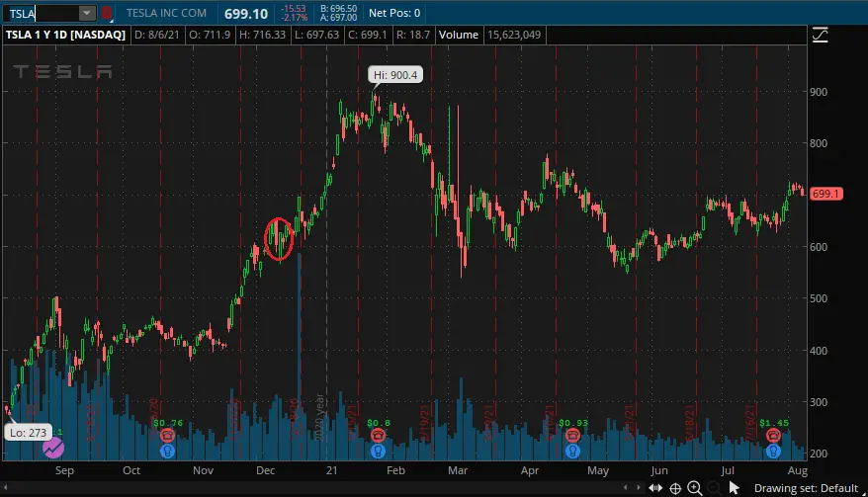Click the red earnings phone icon under $0.8
Viewport: 868px width, 497px height.
(x=378, y=436)
